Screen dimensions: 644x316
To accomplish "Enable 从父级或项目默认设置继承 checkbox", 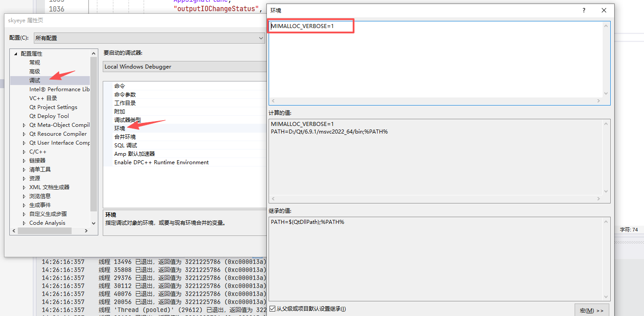I will point(272,308).
